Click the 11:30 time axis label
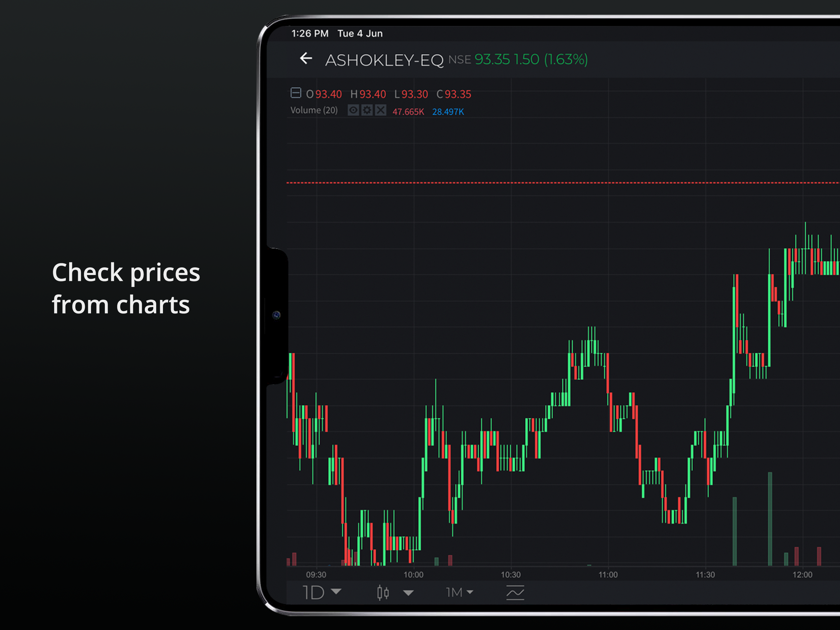Viewport: 840px width, 630px height. click(x=705, y=575)
